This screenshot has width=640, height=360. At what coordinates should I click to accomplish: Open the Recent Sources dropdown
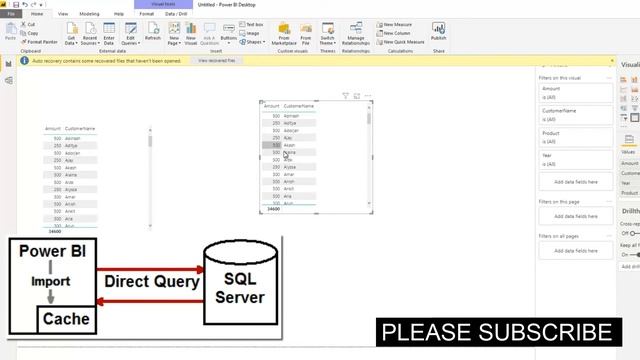[x=90, y=33]
